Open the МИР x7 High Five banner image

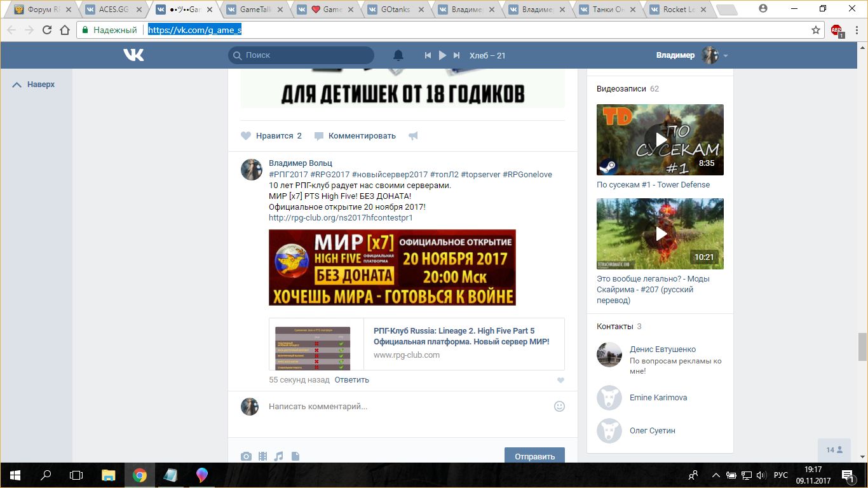point(392,268)
